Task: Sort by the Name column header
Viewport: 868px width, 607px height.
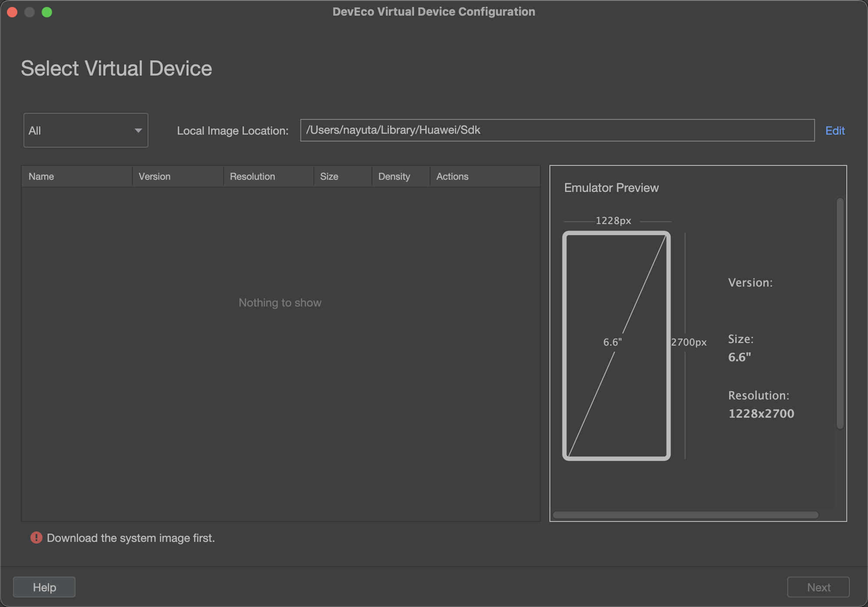Action: (77, 176)
